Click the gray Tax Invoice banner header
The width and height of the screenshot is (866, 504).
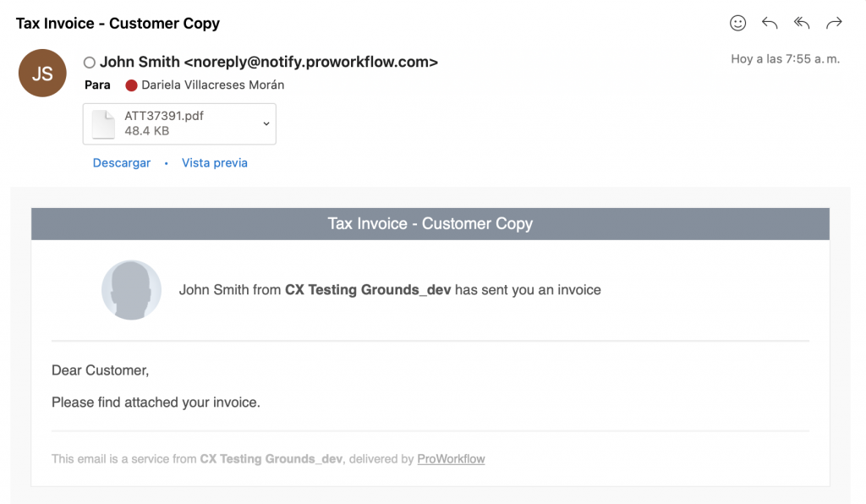pos(430,223)
